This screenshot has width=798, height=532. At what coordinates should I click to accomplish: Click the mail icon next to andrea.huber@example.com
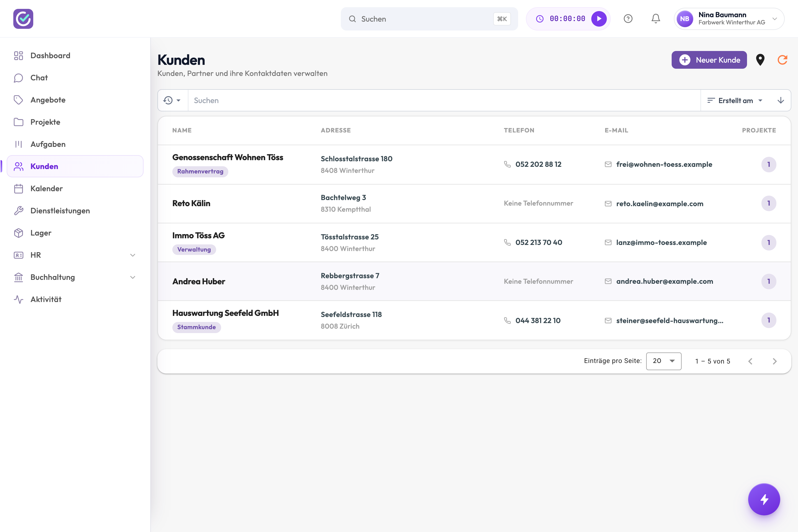pyautogui.click(x=608, y=281)
